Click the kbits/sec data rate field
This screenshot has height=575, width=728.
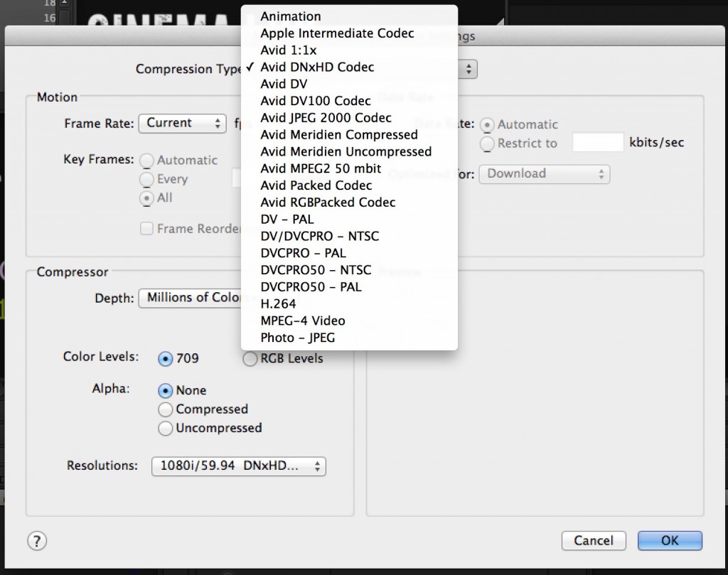click(597, 142)
